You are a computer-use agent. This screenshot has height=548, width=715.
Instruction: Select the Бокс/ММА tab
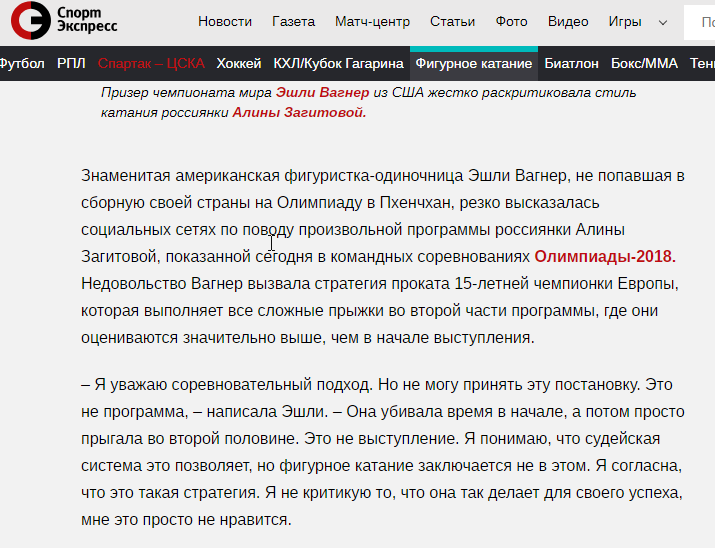tap(644, 63)
